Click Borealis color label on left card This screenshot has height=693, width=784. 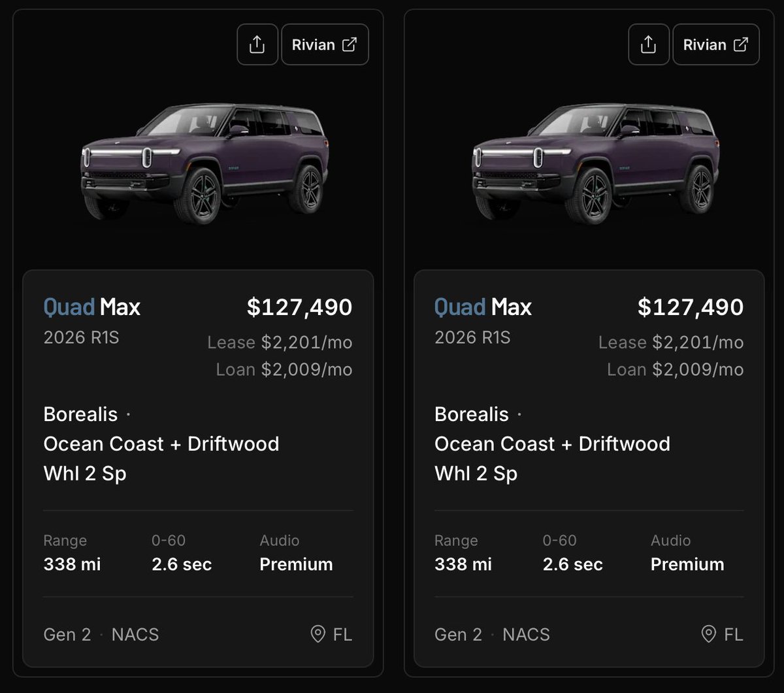[80, 414]
